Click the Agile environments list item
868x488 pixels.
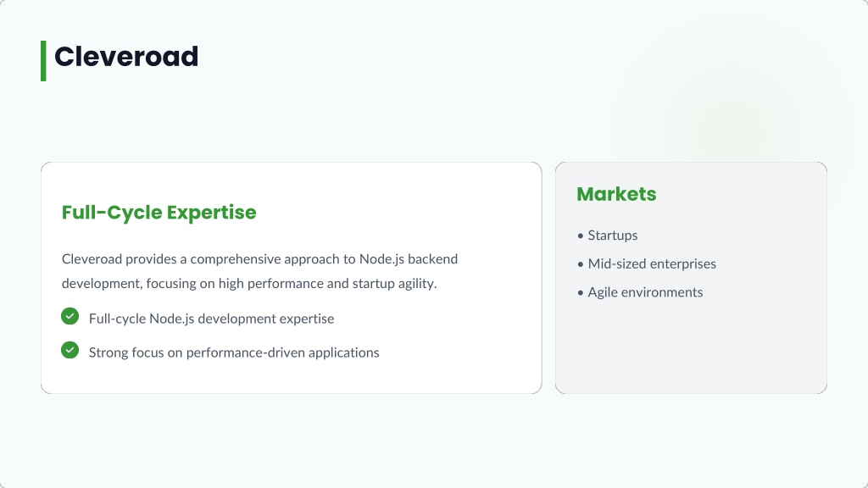coord(645,292)
